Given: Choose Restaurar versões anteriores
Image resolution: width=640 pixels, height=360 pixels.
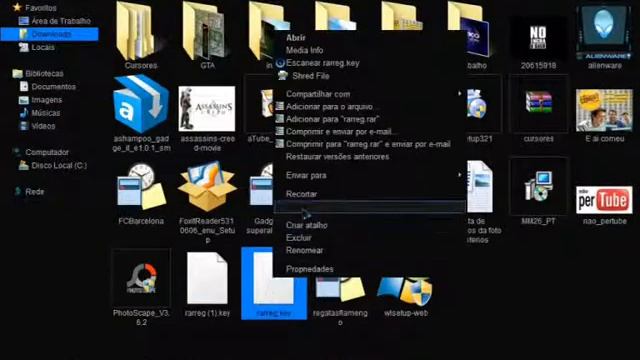Looking at the screenshot, I should tap(337, 157).
